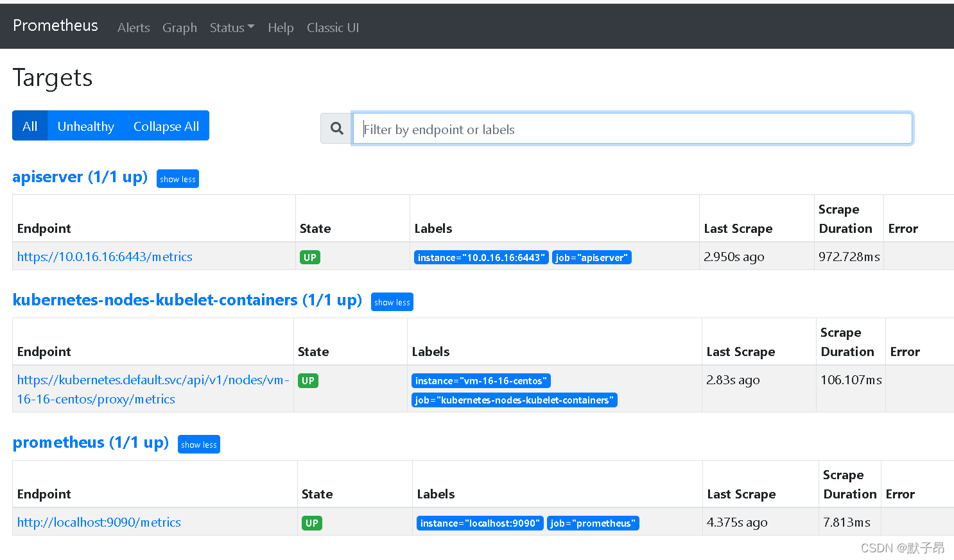This screenshot has height=560, width=954.
Task: Click the 972.728ms scrape duration
Action: (849, 257)
